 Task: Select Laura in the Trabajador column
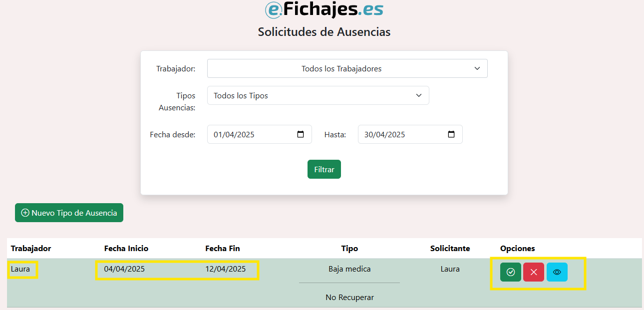20,269
